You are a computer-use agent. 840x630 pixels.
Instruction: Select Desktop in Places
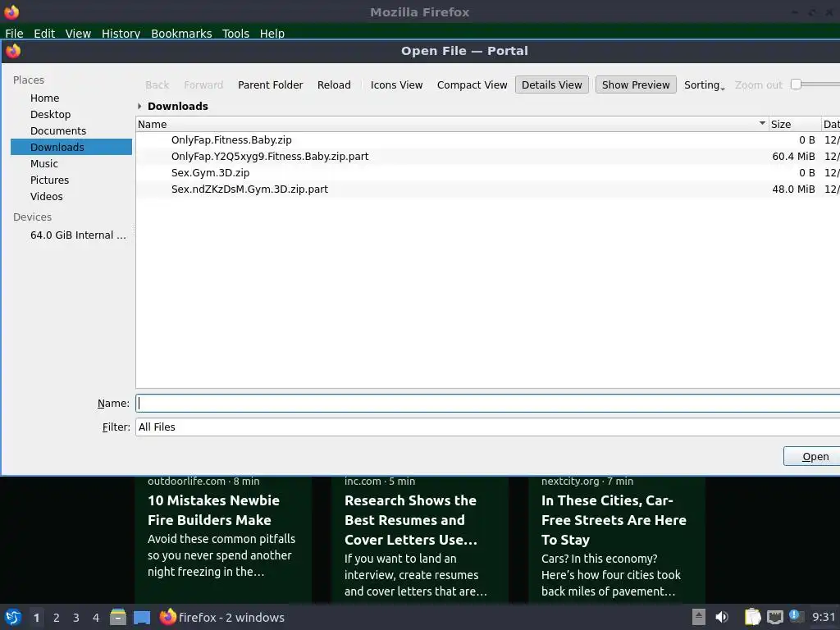coord(71,115)
